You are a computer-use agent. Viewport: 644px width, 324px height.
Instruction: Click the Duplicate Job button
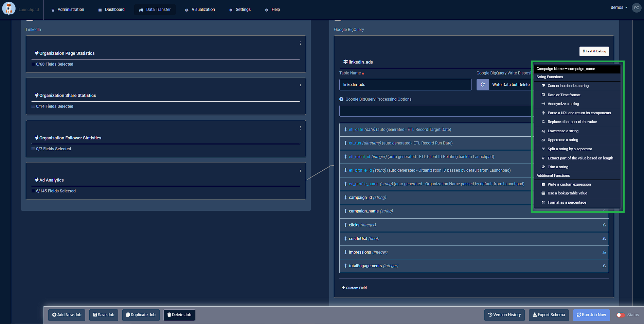click(141, 315)
